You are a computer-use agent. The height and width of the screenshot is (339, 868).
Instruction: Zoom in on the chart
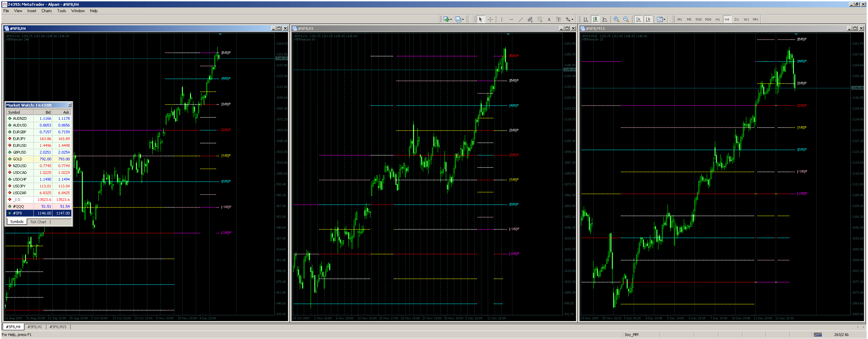(x=617, y=19)
